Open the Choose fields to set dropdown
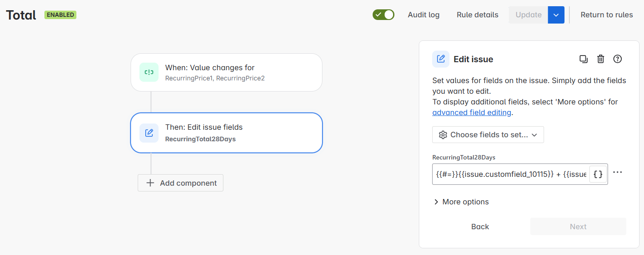Image resolution: width=644 pixels, height=255 pixels. click(x=488, y=135)
